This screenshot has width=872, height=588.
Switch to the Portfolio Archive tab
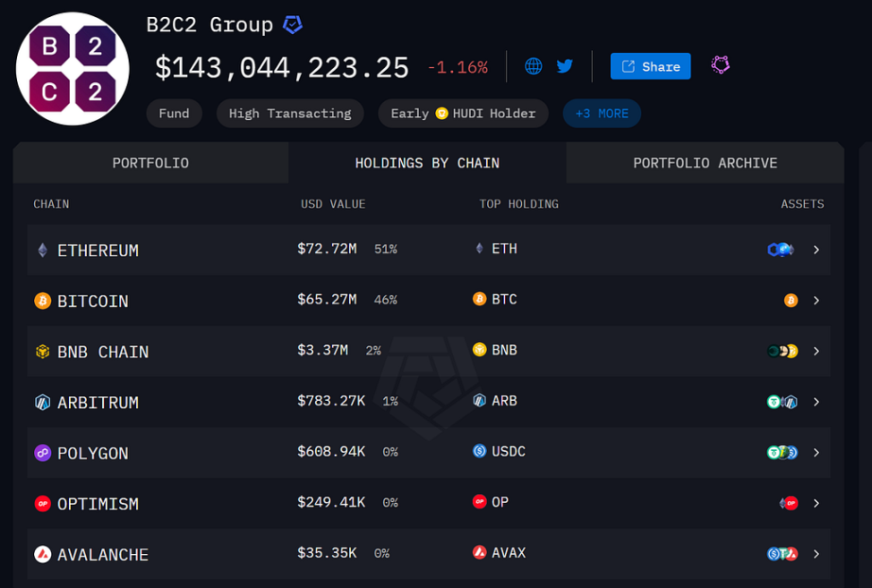tap(705, 163)
